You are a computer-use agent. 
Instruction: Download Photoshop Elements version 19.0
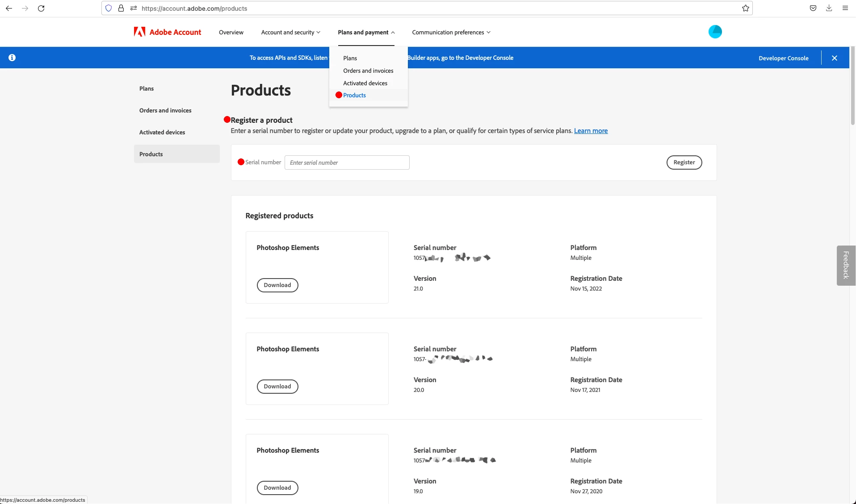[x=277, y=488]
